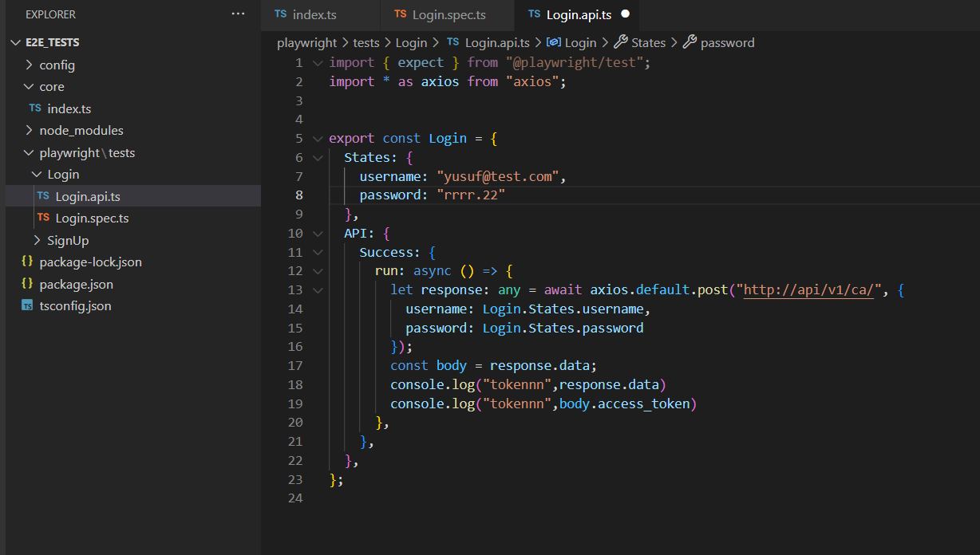Click Login.States.password on line 15
Screen dimensions: 980x555
coord(563,328)
